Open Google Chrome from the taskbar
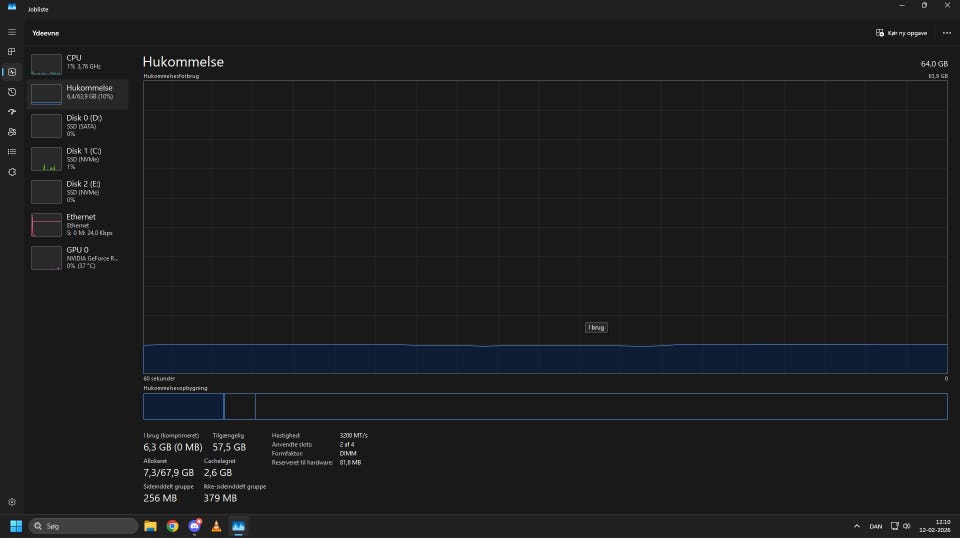Screen dimensions: 960x539 (172, 525)
